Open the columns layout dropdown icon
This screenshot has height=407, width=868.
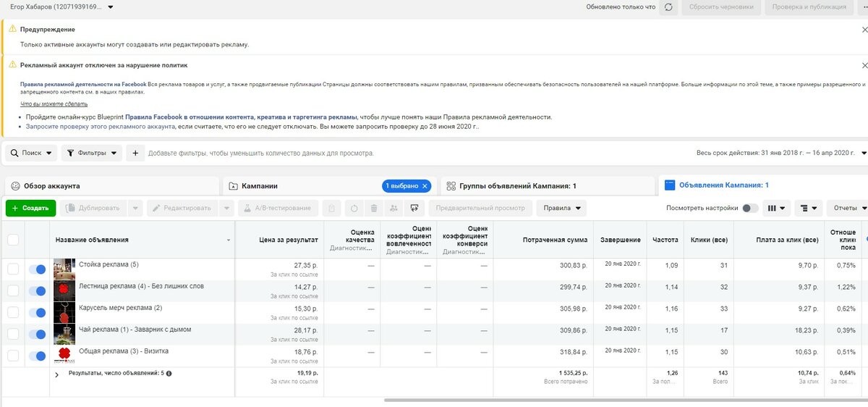[x=778, y=209]
